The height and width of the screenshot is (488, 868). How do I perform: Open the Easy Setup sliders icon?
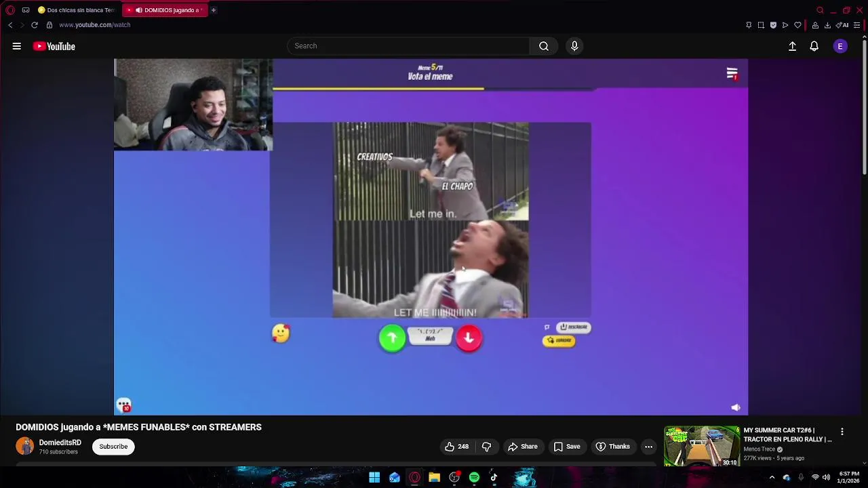[856, 25]
